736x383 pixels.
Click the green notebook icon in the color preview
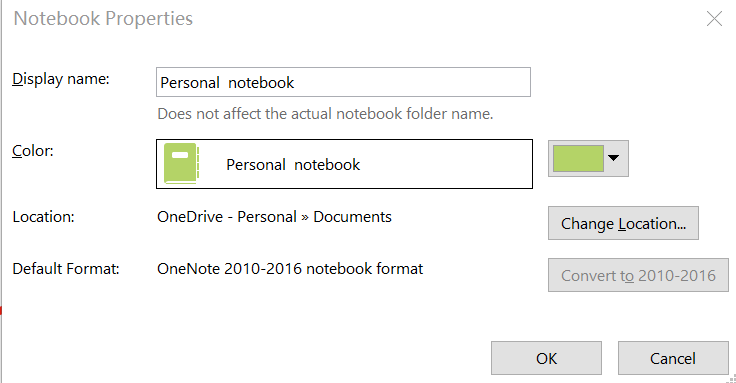click(181, 163)
